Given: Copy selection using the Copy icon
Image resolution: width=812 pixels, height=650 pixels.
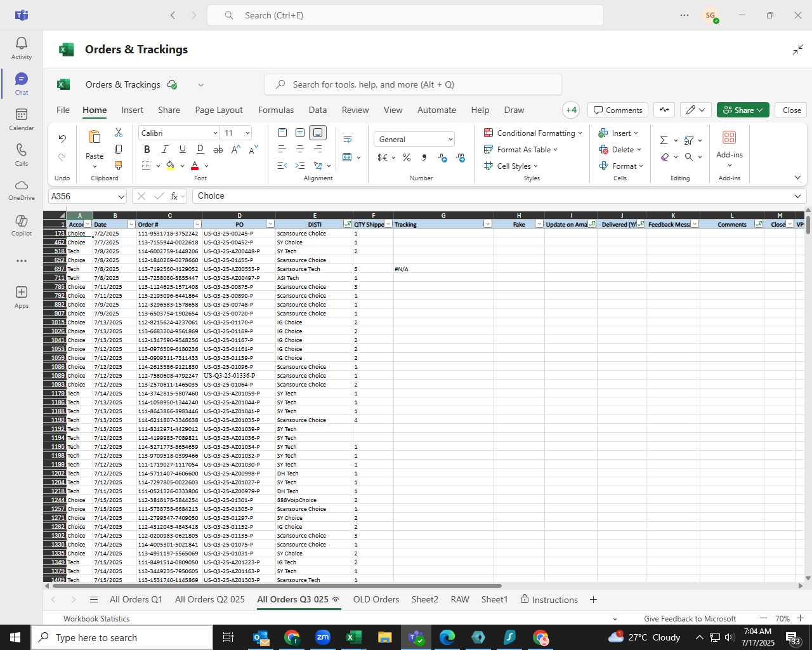Looking at the screenshot, I should point(119,149).
